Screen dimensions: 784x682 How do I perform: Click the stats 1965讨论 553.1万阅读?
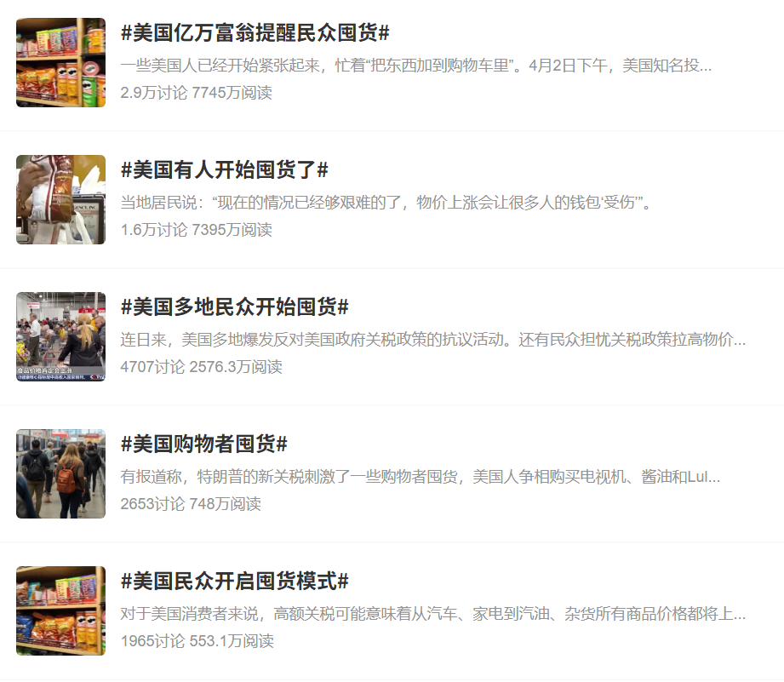[197, 640]
